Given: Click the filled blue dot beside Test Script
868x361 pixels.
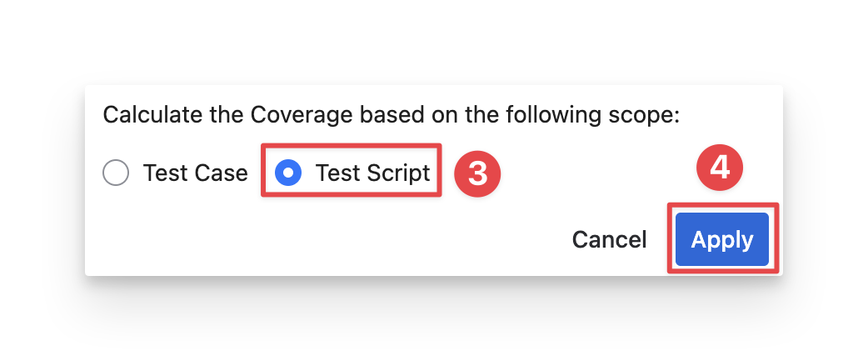Looking at the screenshot, I should point(288,173).
